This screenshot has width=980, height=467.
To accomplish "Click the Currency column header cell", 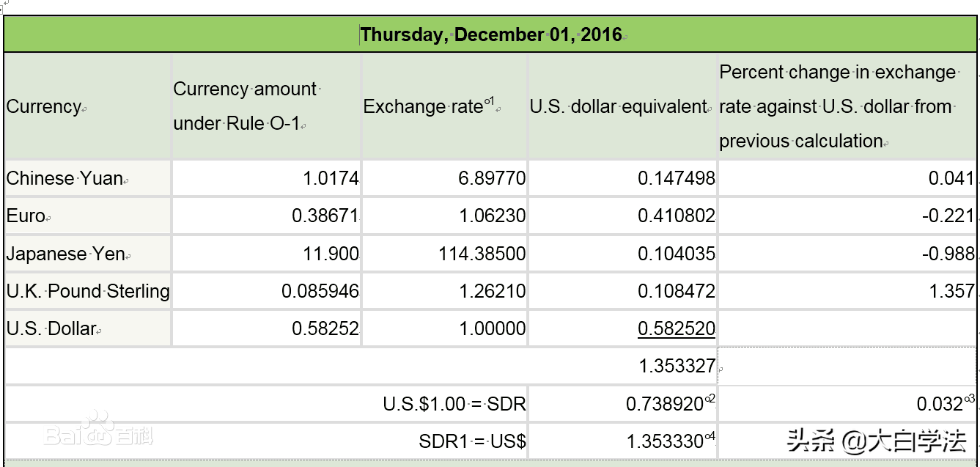I will pos(44,106).
